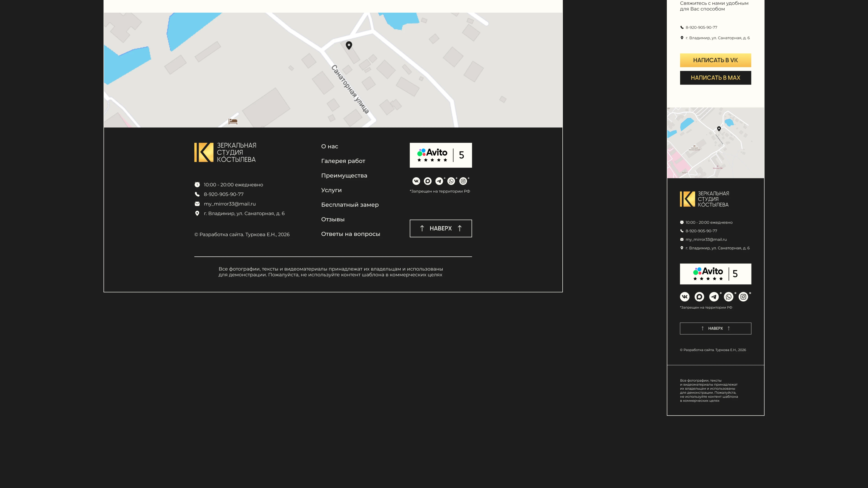Go to 'Преимущества' in the footer menu
This screenshot has width=868, height=488.
[344, 176]
